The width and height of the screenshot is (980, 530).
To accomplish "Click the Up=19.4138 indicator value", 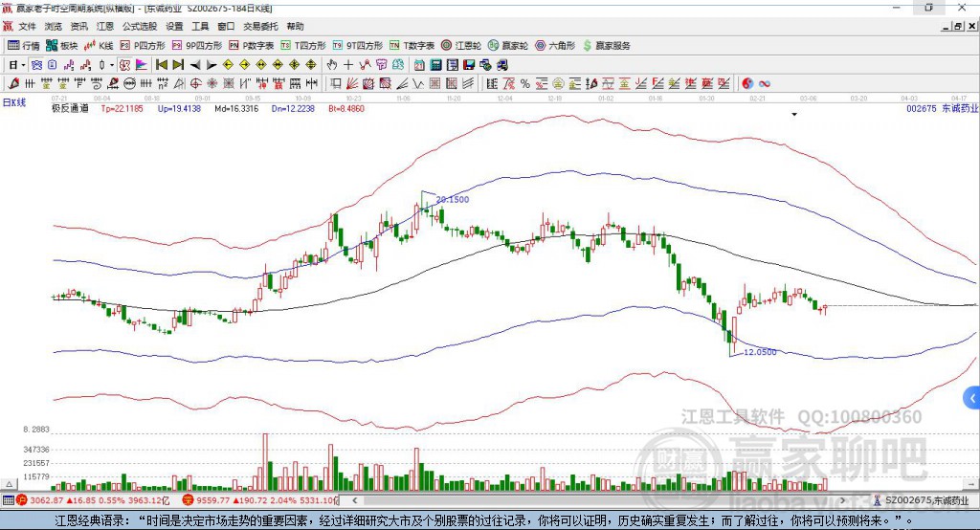I will 179,108.
